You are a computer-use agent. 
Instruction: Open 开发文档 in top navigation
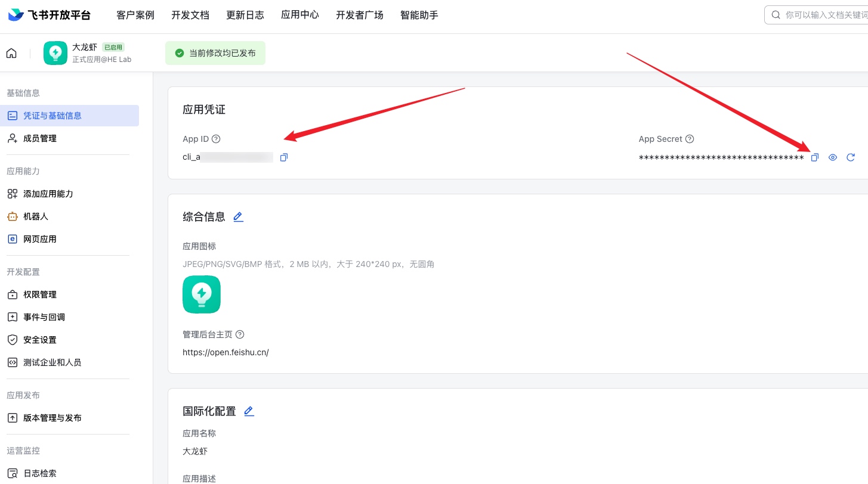pos(190,15)
